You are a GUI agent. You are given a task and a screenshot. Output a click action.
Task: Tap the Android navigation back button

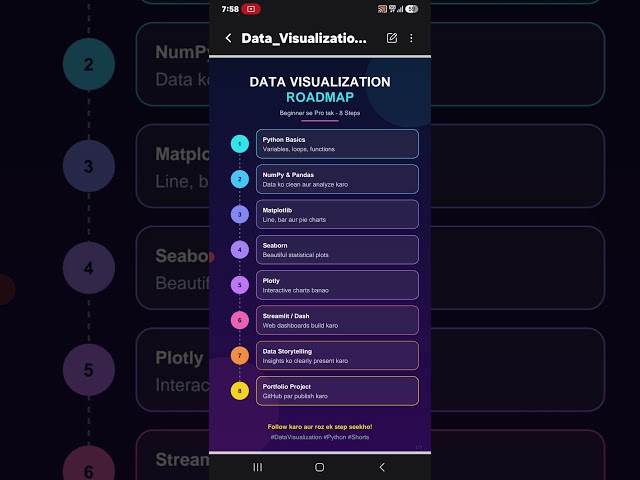382,467
